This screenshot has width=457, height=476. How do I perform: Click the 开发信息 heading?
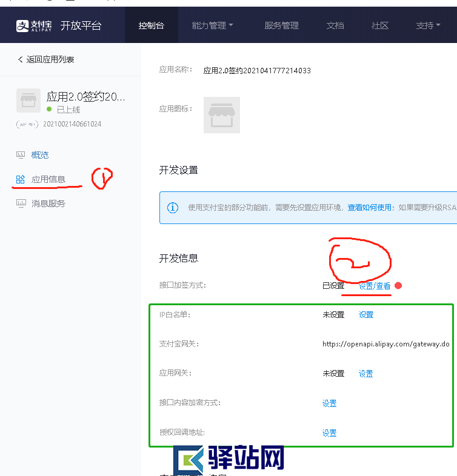pyautogui.click(x=179, y=259)
